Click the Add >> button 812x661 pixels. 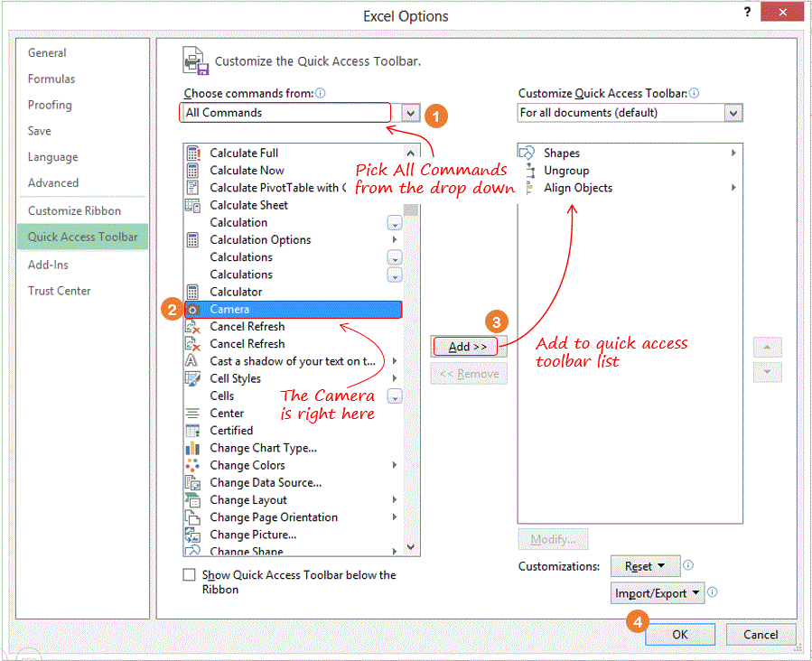pos(468,347)
